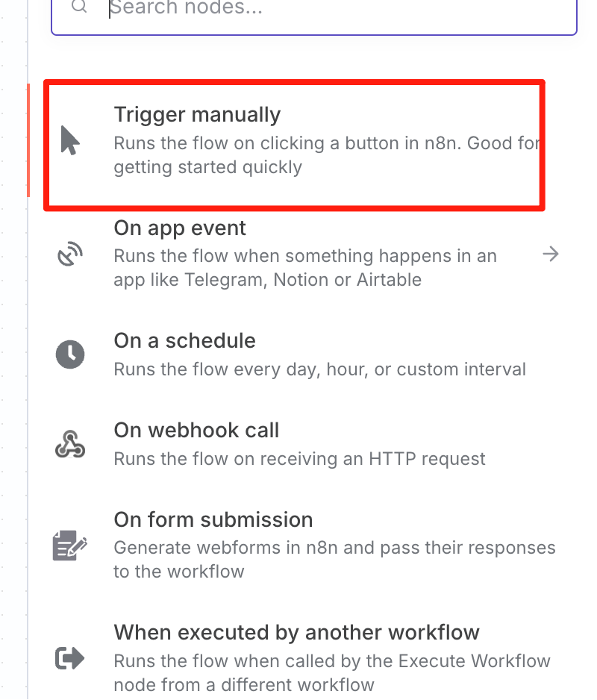
Task: Select When executed by another workflow title
Action: tap(296, 633)
